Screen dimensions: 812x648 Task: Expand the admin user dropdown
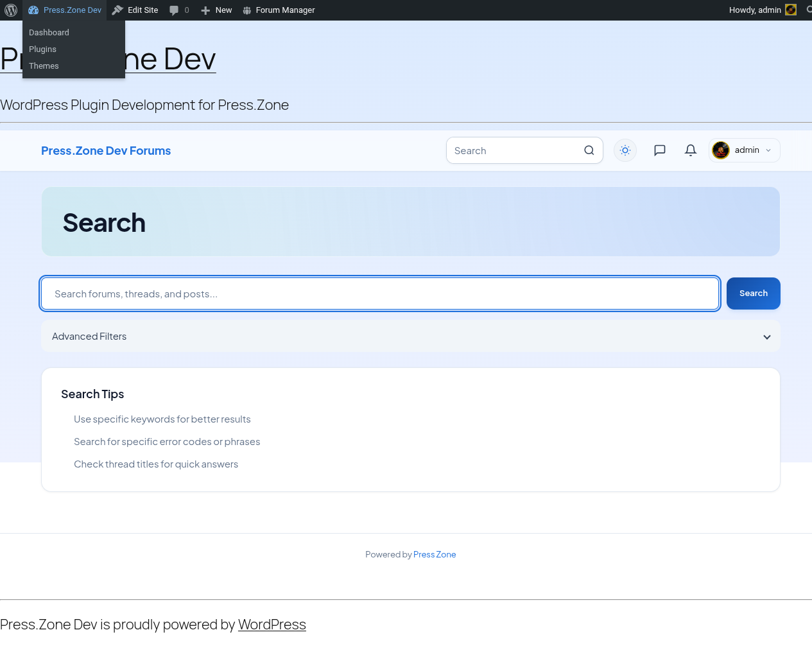[745, 150]
